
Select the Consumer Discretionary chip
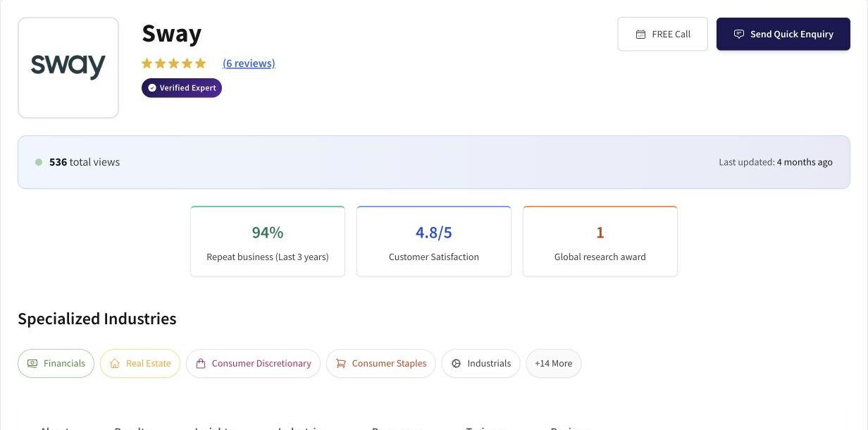[253, 364]
